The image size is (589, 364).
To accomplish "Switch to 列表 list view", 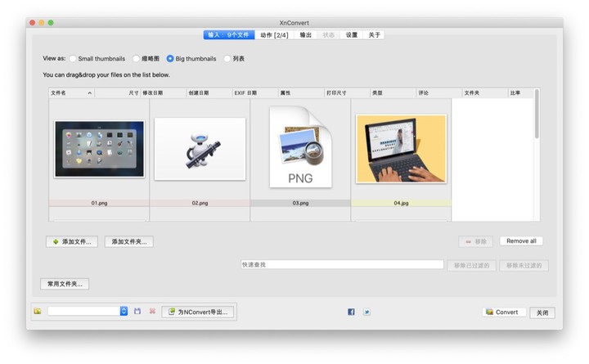I will tap(227, 59).
